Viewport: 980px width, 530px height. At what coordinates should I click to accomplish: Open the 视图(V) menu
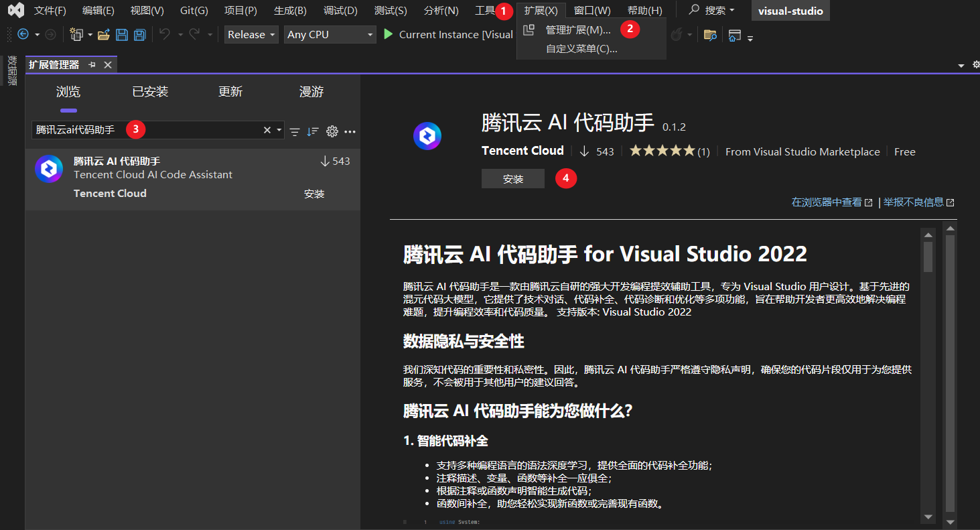147,10
